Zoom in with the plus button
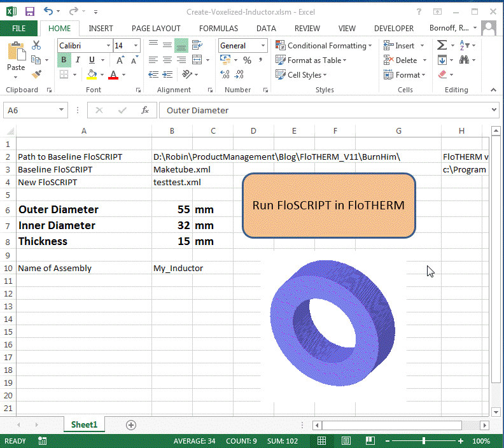Screen dimensions: 504x448 pyautogui.click(x=461, y=441)
